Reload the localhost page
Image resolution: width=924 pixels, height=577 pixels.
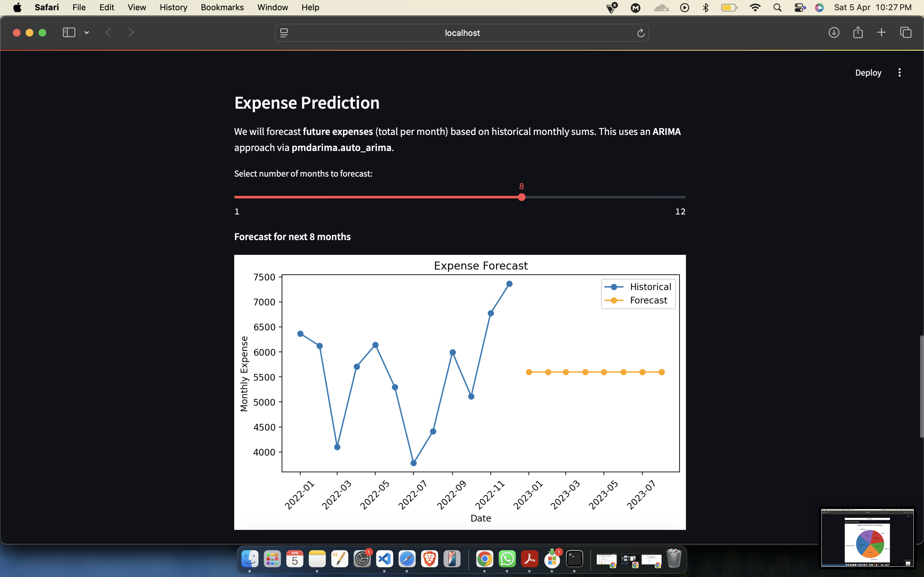click(x=641, y=33)
